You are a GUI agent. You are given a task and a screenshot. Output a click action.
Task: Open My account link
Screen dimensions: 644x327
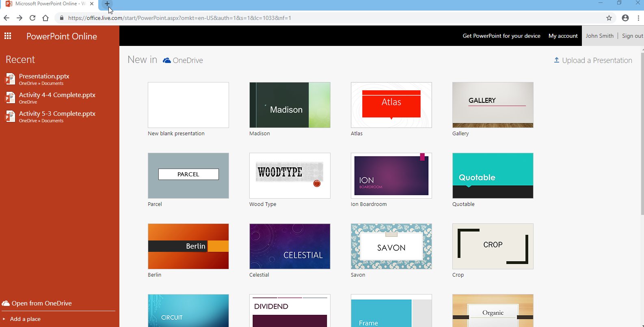click(x=563, y=36)
